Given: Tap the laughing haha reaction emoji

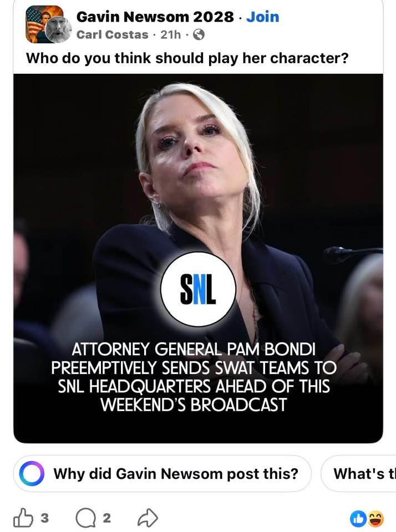Looking at the screenshot, I should [375, 519].
